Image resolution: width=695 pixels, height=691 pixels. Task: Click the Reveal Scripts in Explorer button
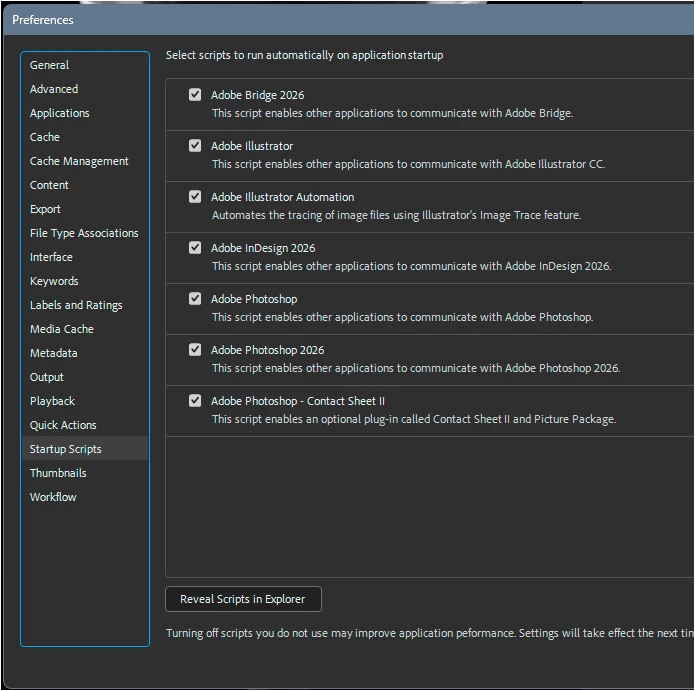click(243, 599)
